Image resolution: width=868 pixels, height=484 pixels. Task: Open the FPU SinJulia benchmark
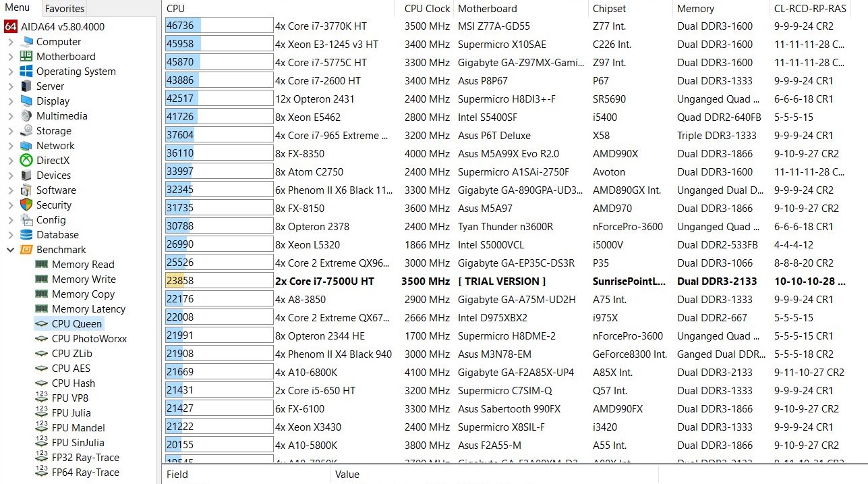tap(80, 443)
